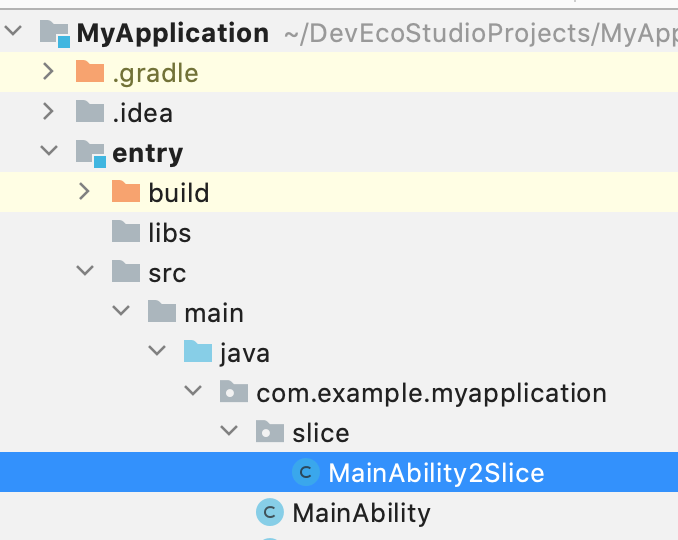Expand the .gradle folder
Screen dimensions: 678x540
(49, 73)
